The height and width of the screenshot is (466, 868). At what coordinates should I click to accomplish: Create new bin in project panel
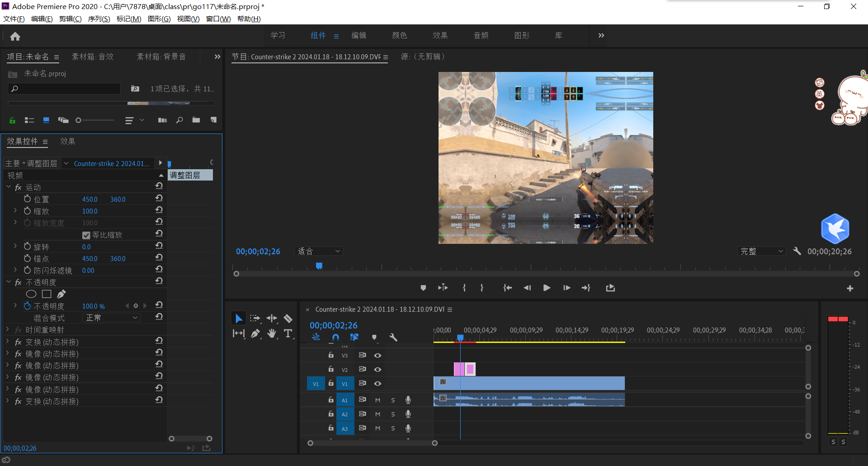pyautogui.click(x=196, y=120)
